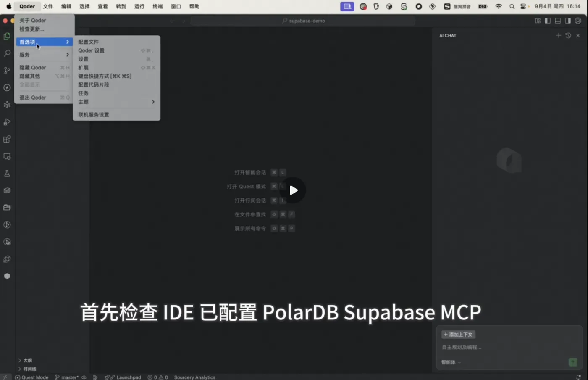Viewport: 588px width, 380px height.
Task: Close the AI CHAT panel
Action: point(578,36)
